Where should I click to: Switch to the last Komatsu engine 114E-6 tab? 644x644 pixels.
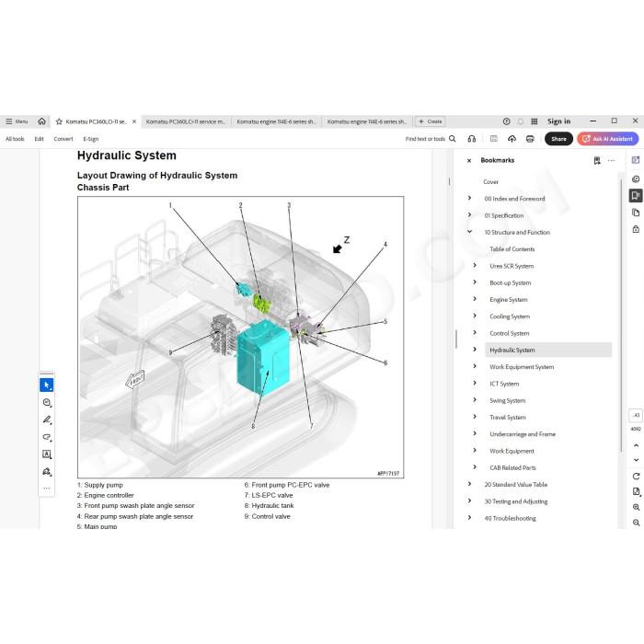click(x=367, y=121)
